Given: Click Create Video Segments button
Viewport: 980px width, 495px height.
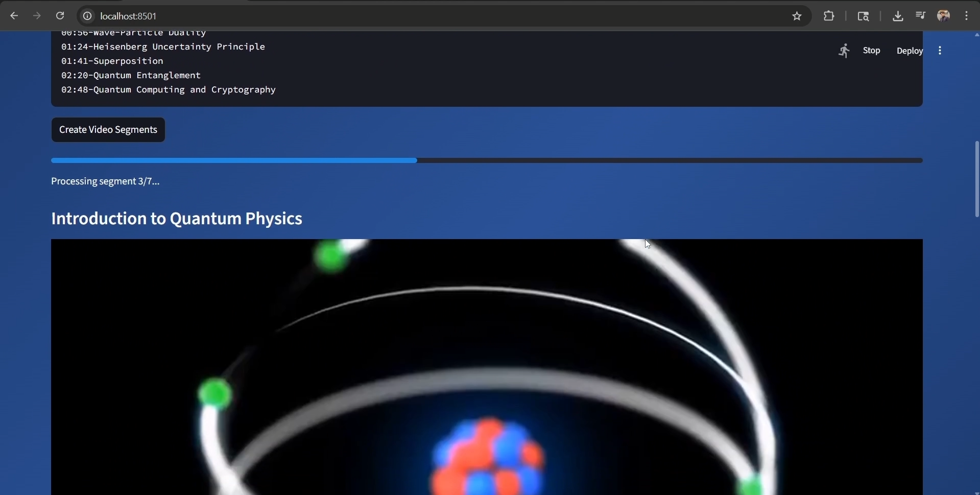Looking at the screenshot, I should [x=108, y=130].
